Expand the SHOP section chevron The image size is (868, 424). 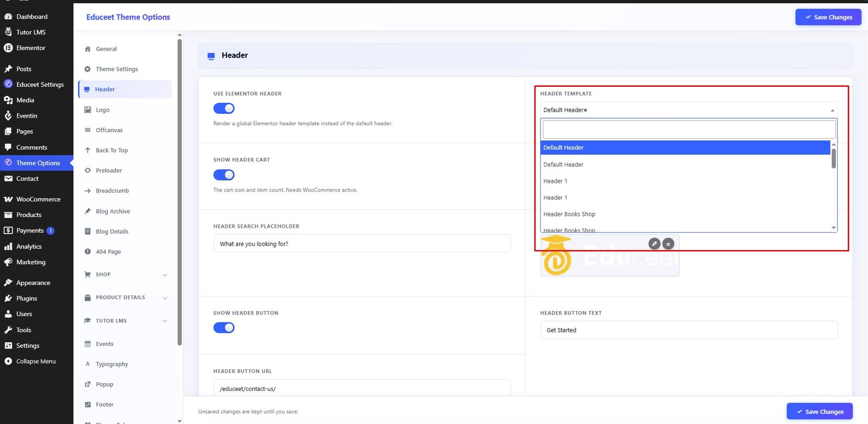coord(165,275)
